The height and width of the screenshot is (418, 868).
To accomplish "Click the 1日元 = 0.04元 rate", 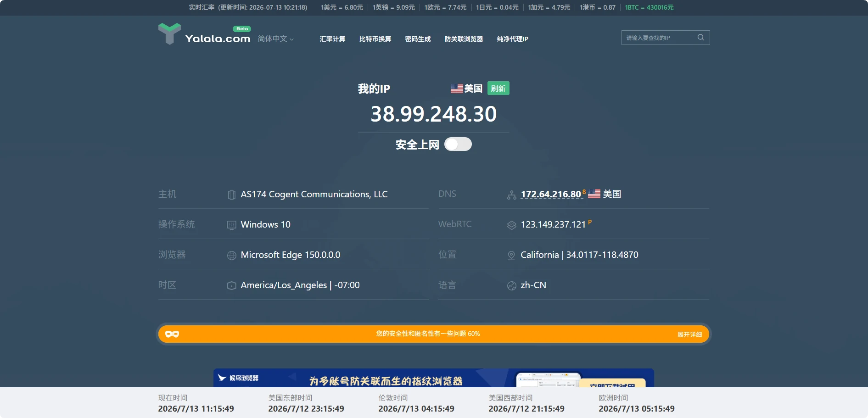I will tap(497, 7).
